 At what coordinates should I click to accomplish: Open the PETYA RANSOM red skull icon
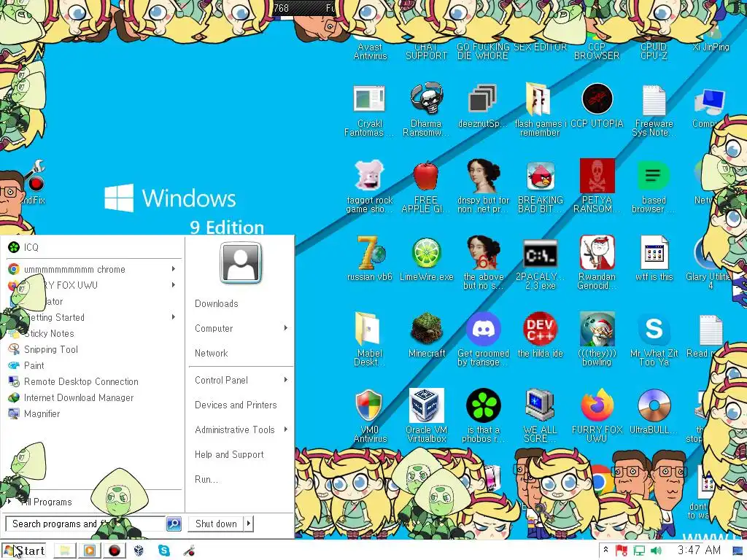[x=597, y=176]
